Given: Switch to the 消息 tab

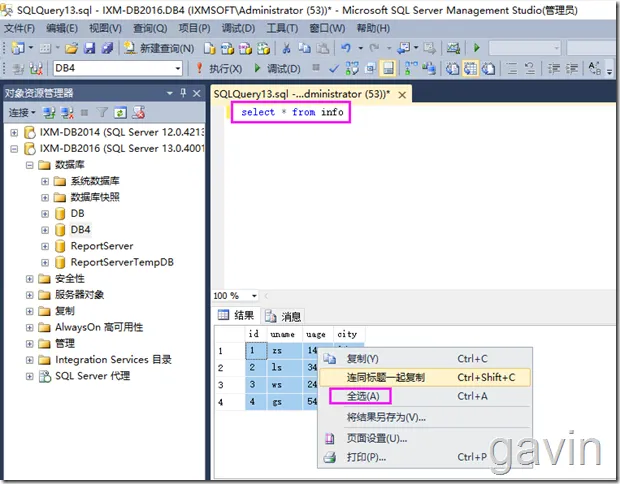Looking at the screenshot, I should [x=283, y=316].
